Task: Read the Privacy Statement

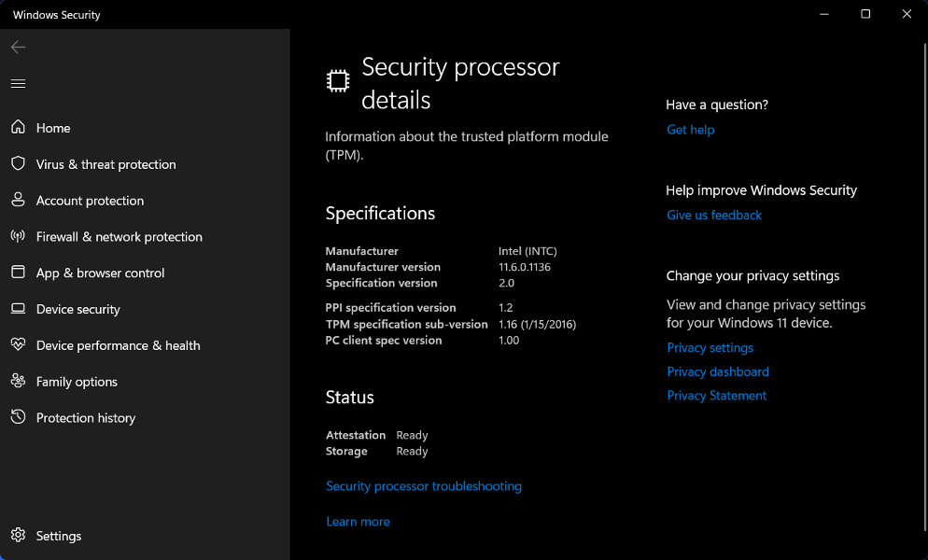Action: [716, 395]
